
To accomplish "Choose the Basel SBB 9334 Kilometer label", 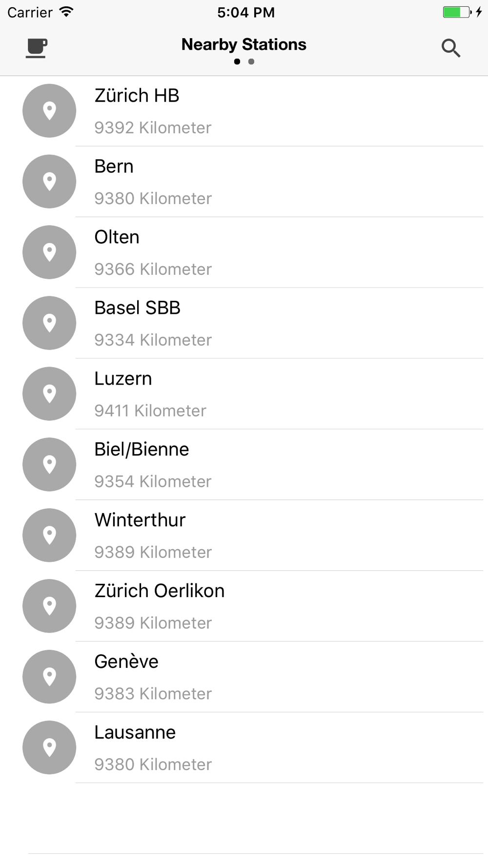I will [153, 340].
